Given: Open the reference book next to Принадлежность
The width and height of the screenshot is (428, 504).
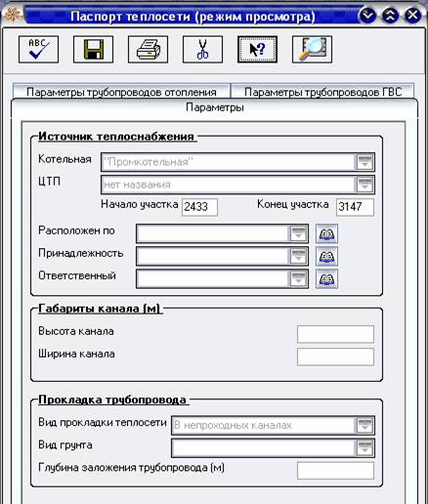Looking at the screenshot, I should (326, 256).
